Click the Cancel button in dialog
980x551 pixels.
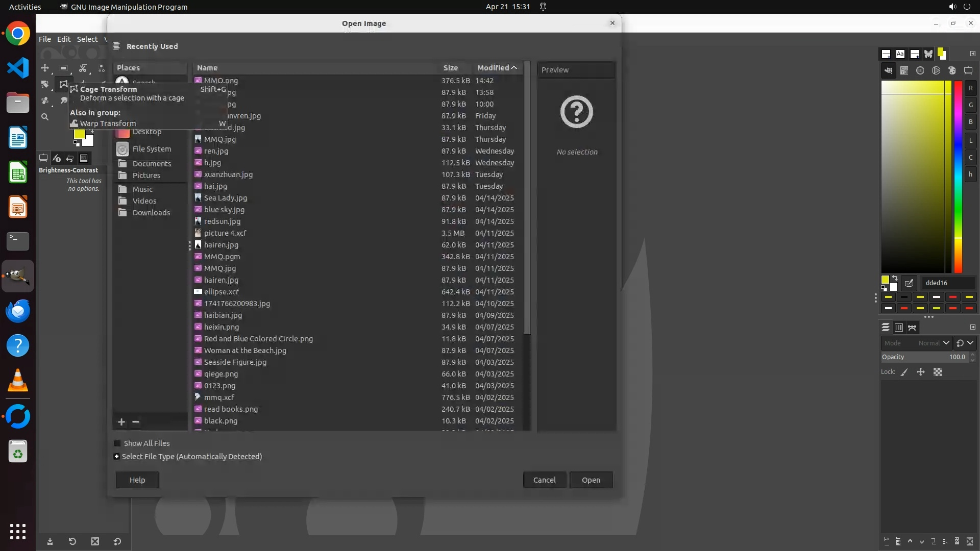(x=544, y=480)
